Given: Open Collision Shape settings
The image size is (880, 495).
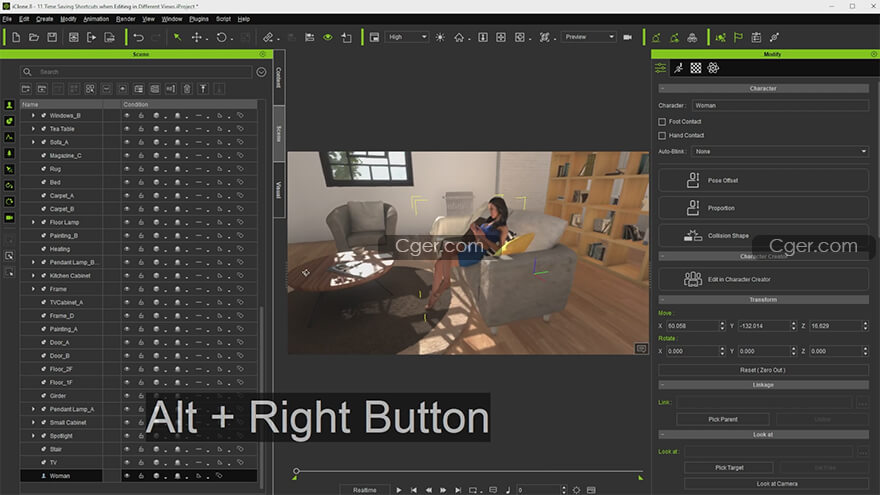Looking at the screenshot, I should [763, 236].
